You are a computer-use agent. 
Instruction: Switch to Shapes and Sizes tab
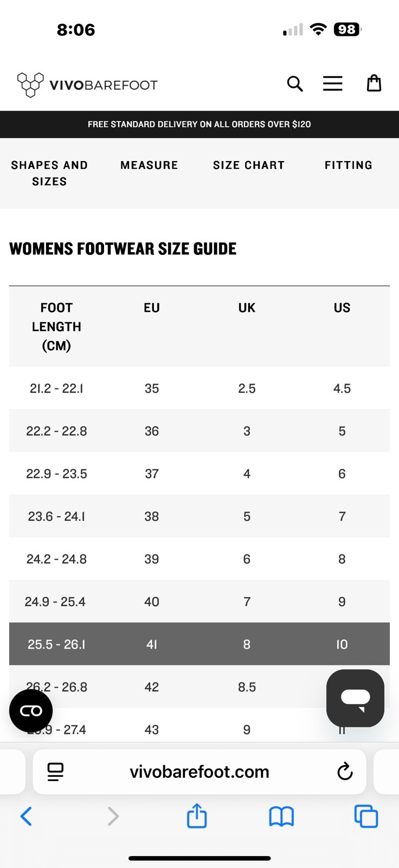(49, 173)
